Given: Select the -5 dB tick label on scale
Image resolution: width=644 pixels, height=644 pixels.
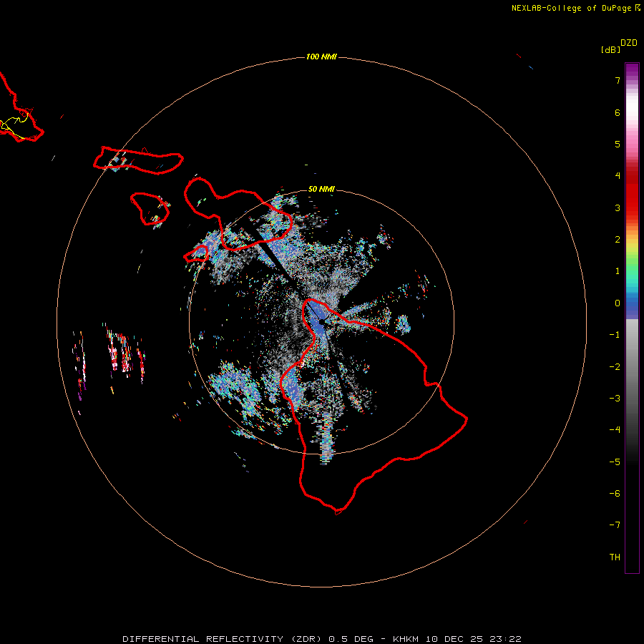Looking at the screenshot, I should point(615,462).
